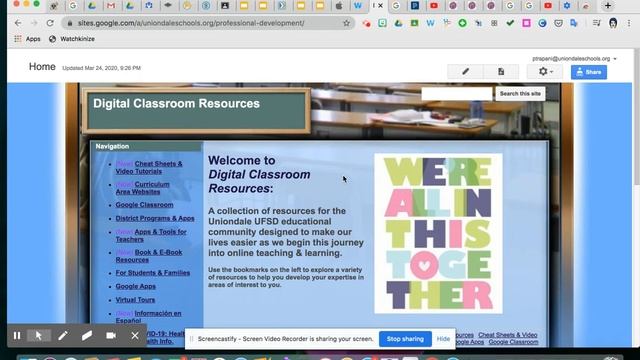The width and height of the screenshot is (640, 360).
Task: Close the current active tab
Action: click(380, 6)
